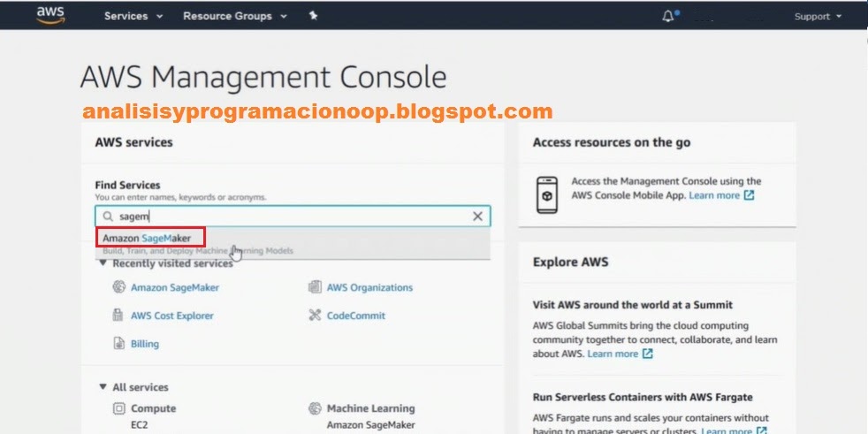
Task: Open the Services dropdown menu
Action: 133,16
